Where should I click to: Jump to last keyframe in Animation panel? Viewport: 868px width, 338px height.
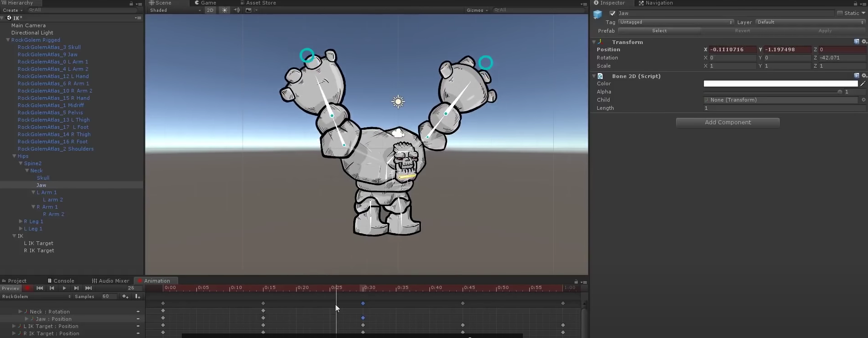pyautogui.click(x=88, y=288)
